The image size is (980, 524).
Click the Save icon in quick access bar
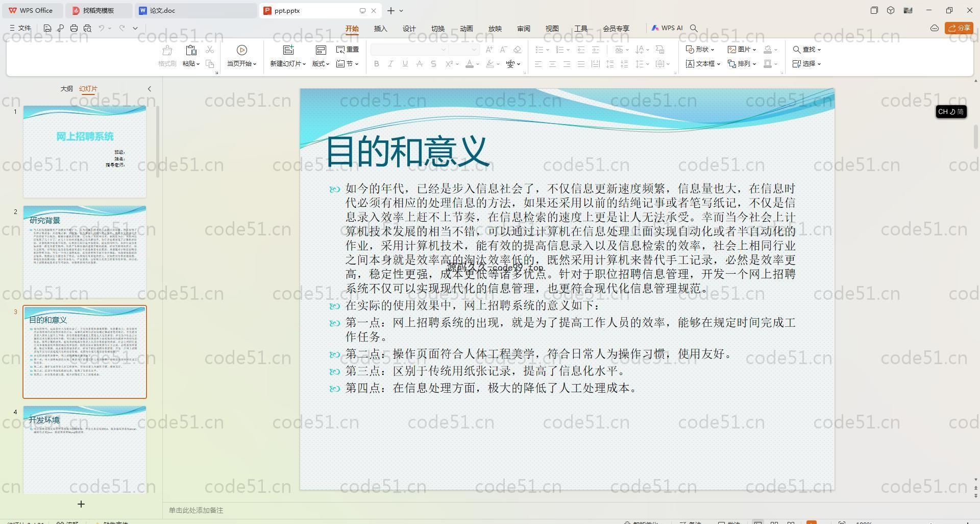[x=47, y=28]
